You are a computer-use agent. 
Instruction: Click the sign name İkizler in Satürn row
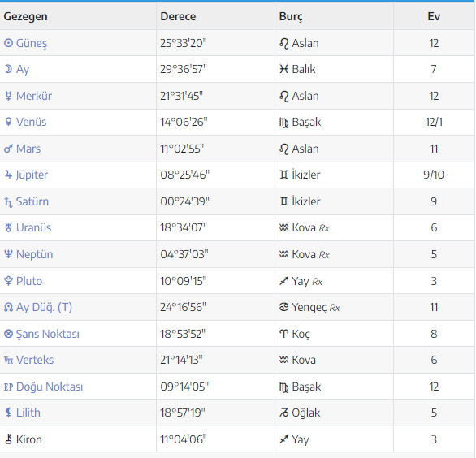pos(306,201)
